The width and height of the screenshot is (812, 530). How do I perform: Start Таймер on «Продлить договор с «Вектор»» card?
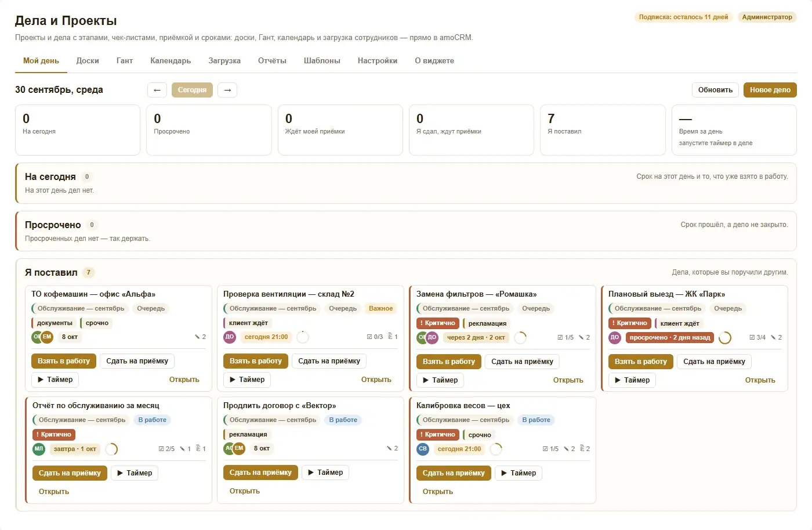pos(325,473)
